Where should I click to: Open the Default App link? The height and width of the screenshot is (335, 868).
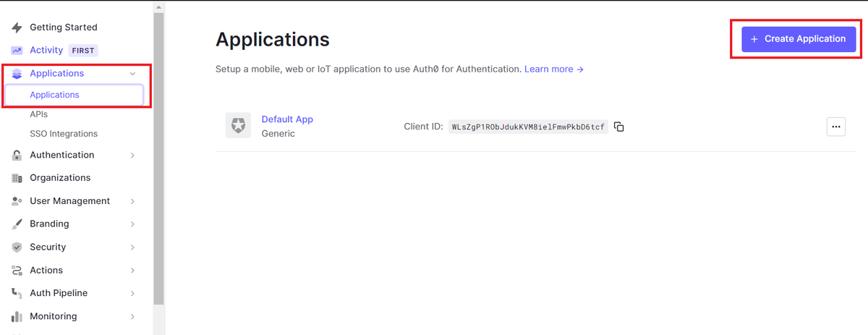(x=287, y=119)
